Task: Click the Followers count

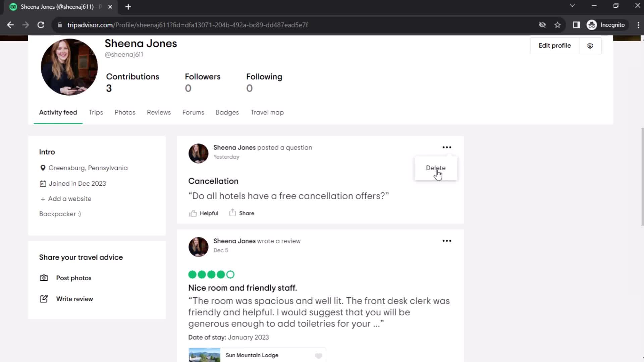Action: tap(188, 88)
